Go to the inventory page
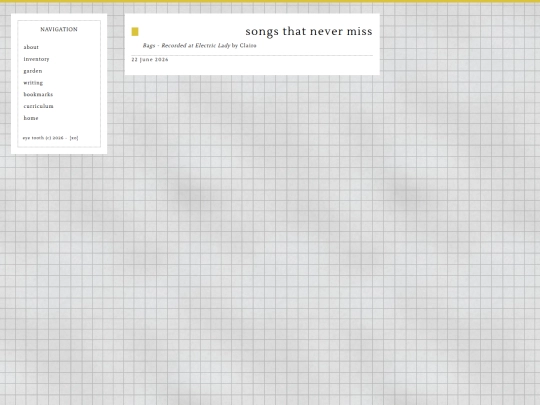Viewport: 540px width, 405px height. 36,59
